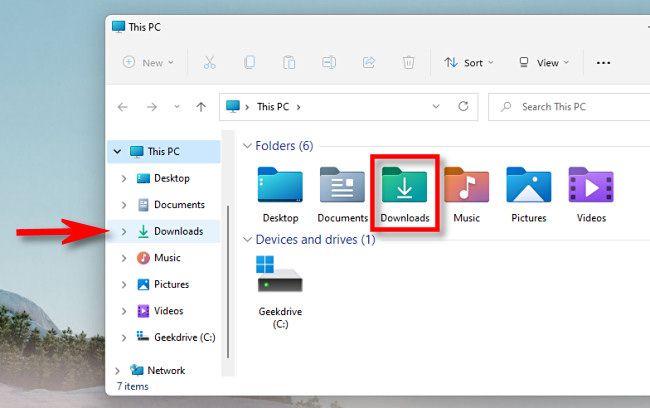Click the Search This PC field
The image size is (650, 408).
[569, 107]
